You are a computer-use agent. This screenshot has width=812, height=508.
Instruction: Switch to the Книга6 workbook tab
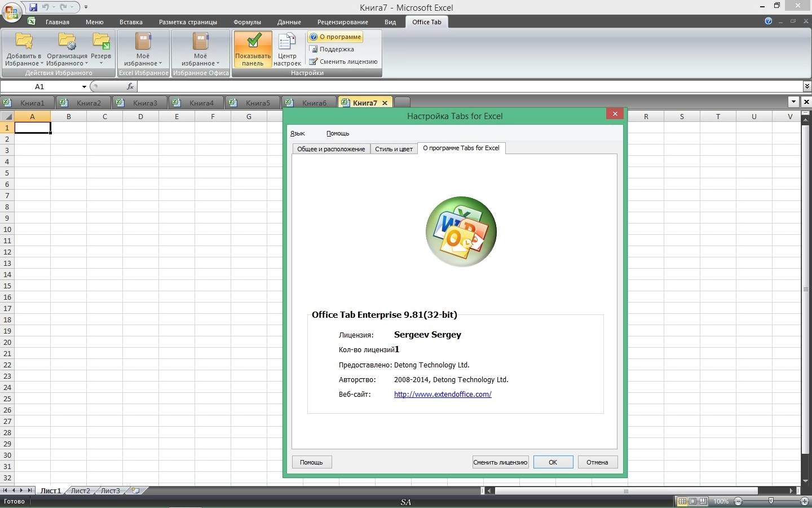tap(308, 103)
